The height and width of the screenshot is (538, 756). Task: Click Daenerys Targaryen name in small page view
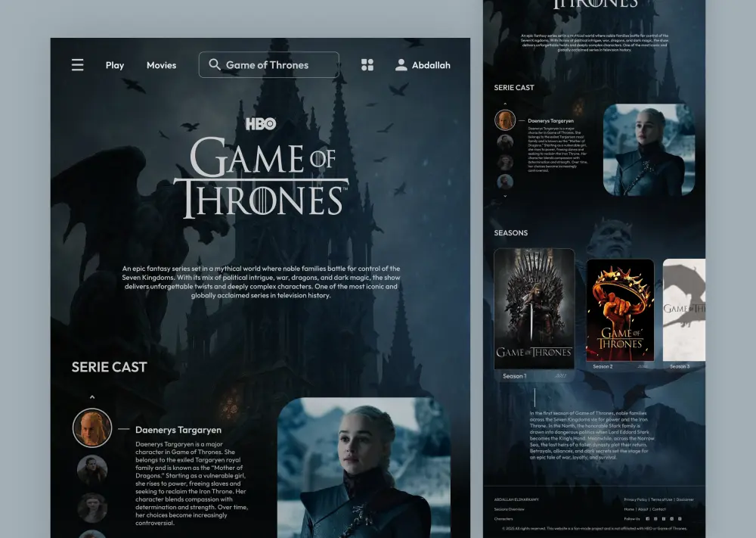[550, 120]
